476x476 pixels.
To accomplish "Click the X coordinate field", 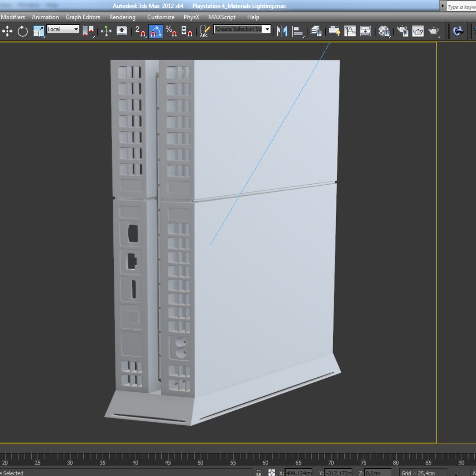I will point(299,472).
